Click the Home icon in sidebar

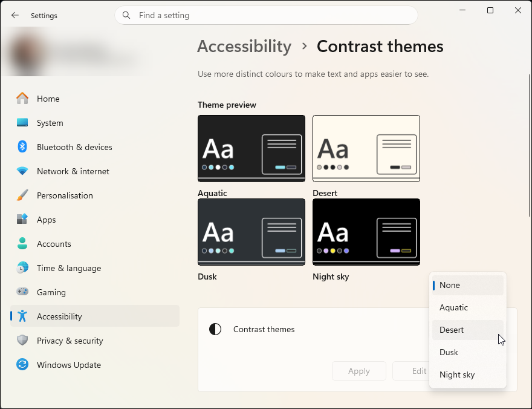[x=22, y=99]
